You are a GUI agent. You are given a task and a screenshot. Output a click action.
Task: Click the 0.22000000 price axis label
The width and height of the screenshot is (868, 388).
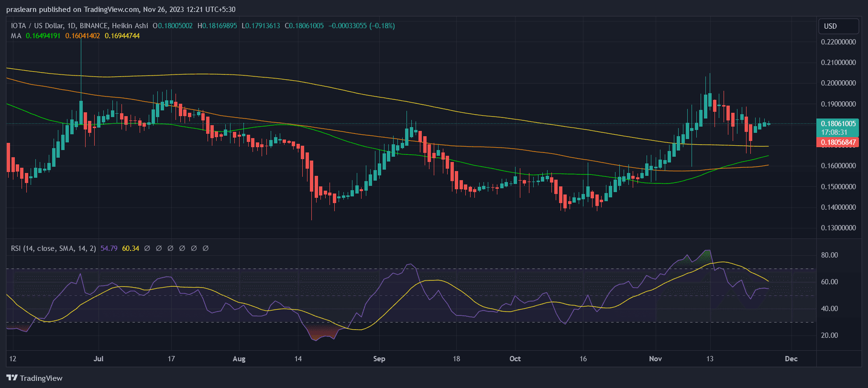[x=838, y=42]
